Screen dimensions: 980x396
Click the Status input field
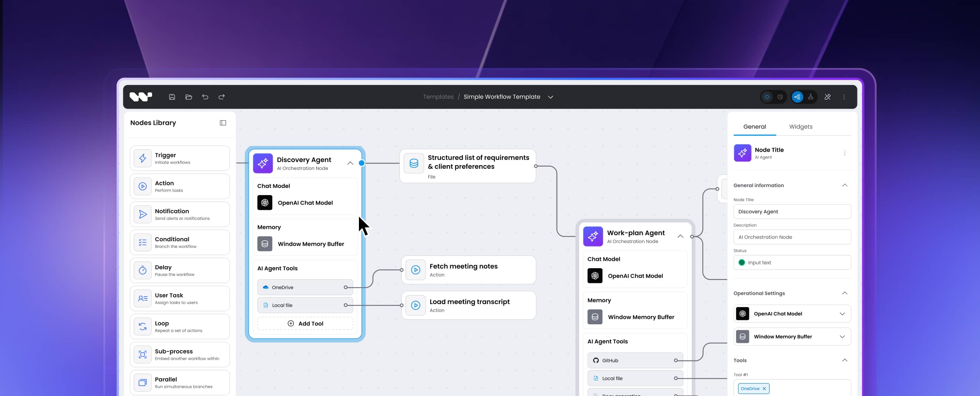click(x=792, y=262)
